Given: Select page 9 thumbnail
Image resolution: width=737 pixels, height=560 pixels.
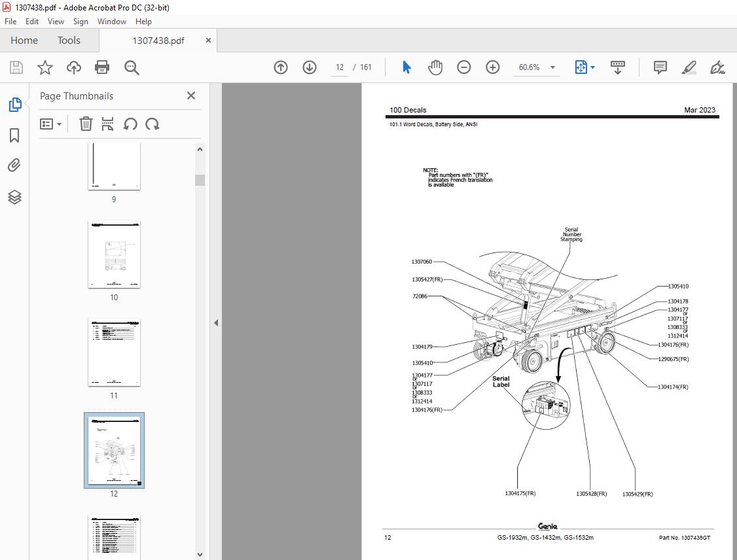Looking at the screenshot, I should coord(114,166).
